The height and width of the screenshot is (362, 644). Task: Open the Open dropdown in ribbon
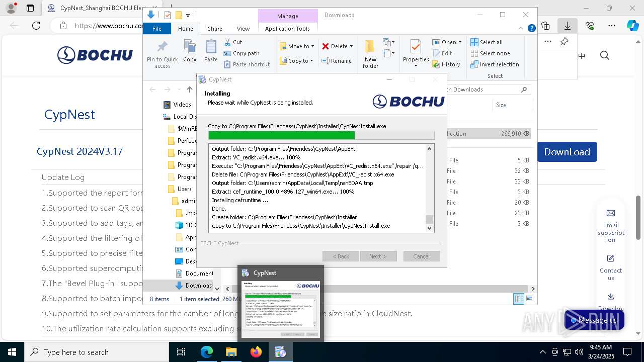pyautogui.click(x=447, y=42)
